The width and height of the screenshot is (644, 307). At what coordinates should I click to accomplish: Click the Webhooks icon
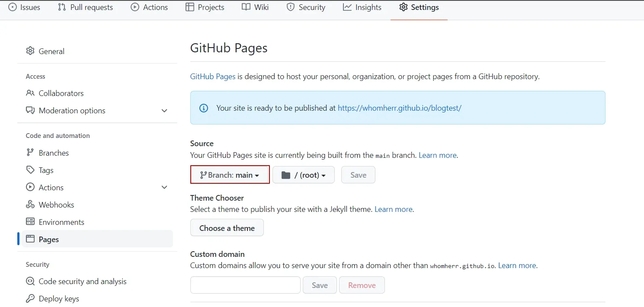point(30,205)
